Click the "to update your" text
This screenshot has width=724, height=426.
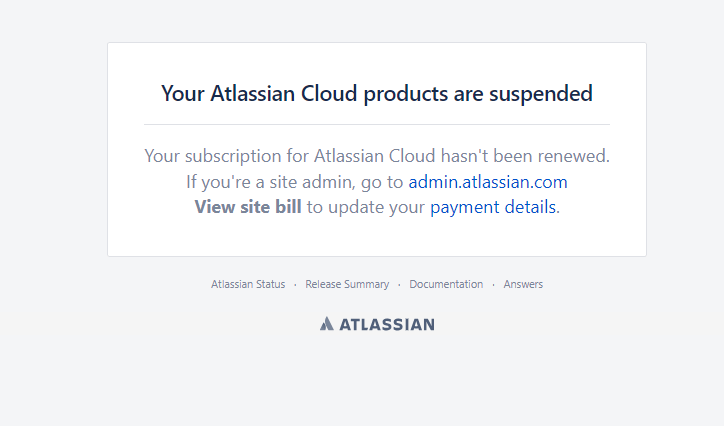(366, 207)
